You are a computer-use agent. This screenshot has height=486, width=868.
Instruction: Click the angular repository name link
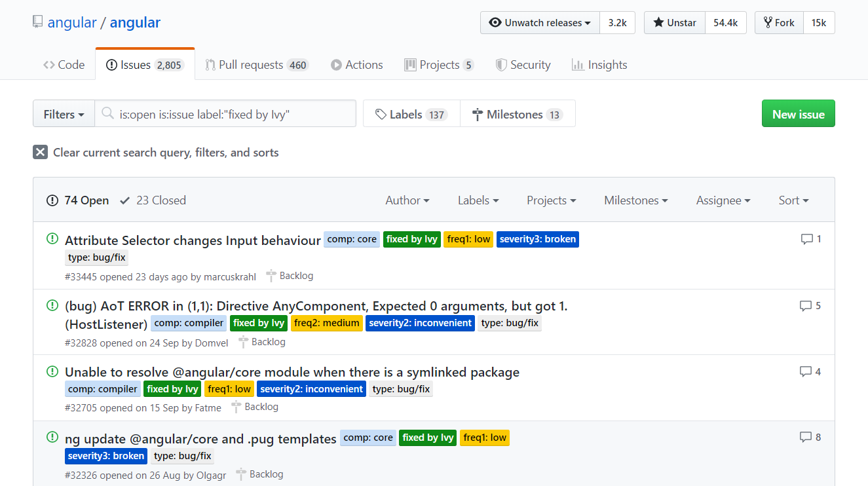pyautogui.click(x=135, y=22)
